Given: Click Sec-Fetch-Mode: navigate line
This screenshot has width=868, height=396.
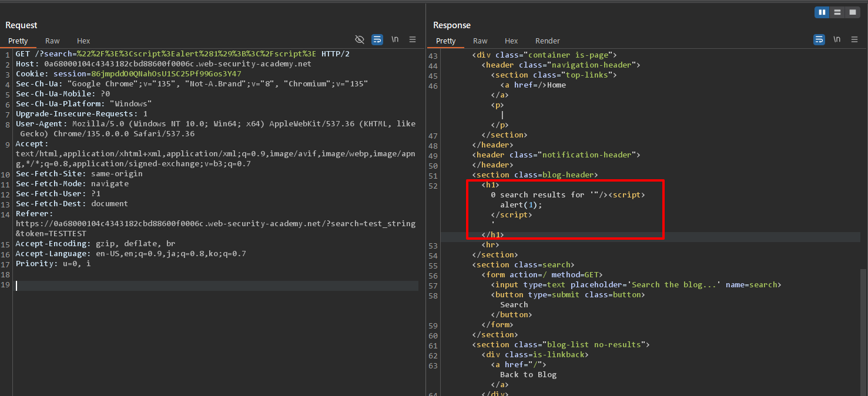Looking at the screenshot, I should 72,184.
